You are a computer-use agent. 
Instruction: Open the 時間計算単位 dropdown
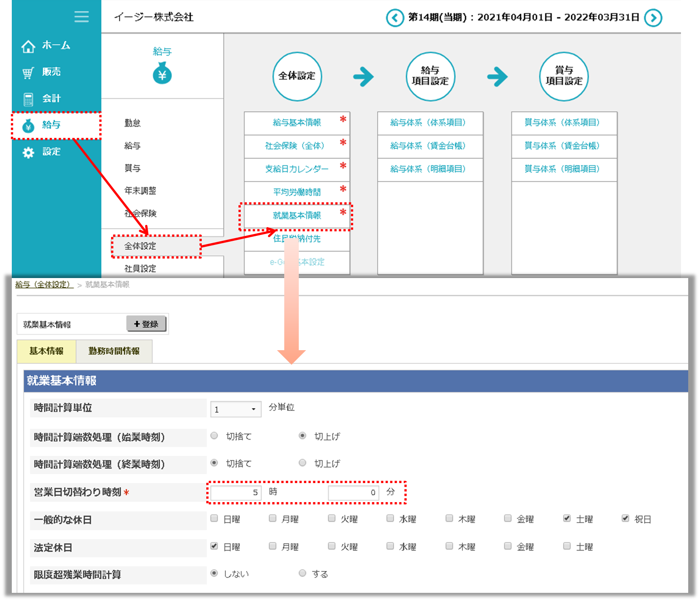click(236, 409)
